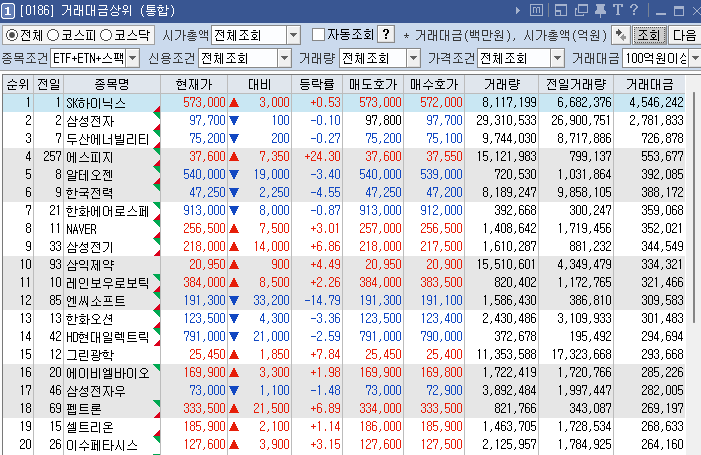Select the 알테오젠 stock name

click(89, 175)
